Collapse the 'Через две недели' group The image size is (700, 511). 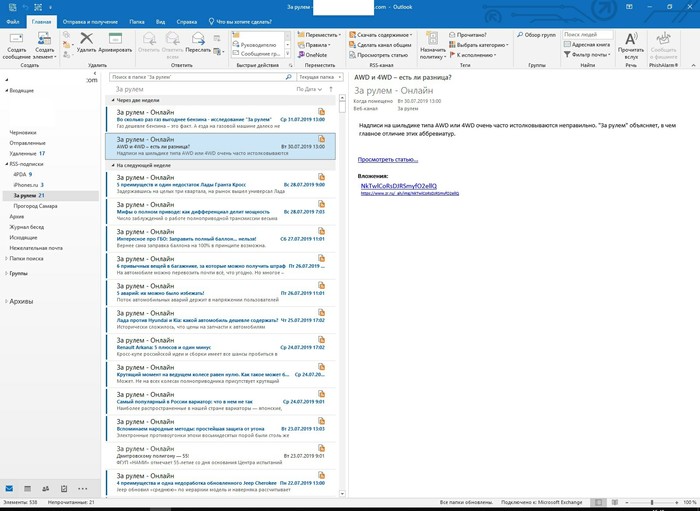point(110,100)
